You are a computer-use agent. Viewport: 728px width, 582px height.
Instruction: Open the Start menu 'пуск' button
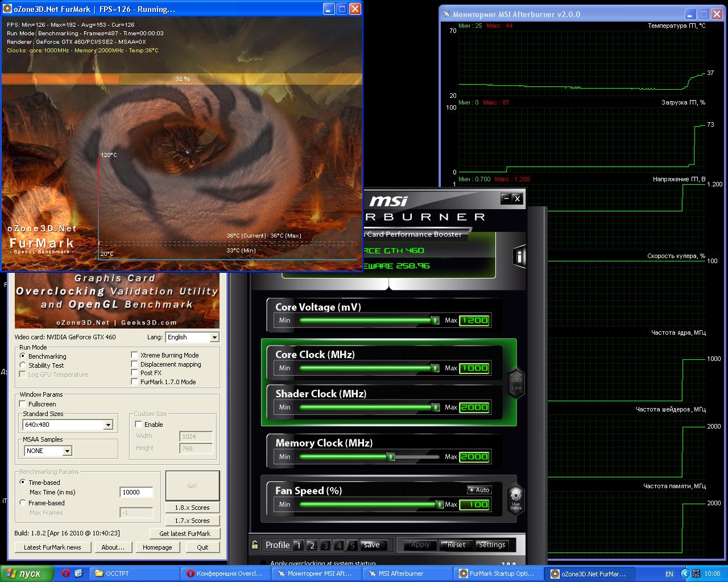[27, 573]
